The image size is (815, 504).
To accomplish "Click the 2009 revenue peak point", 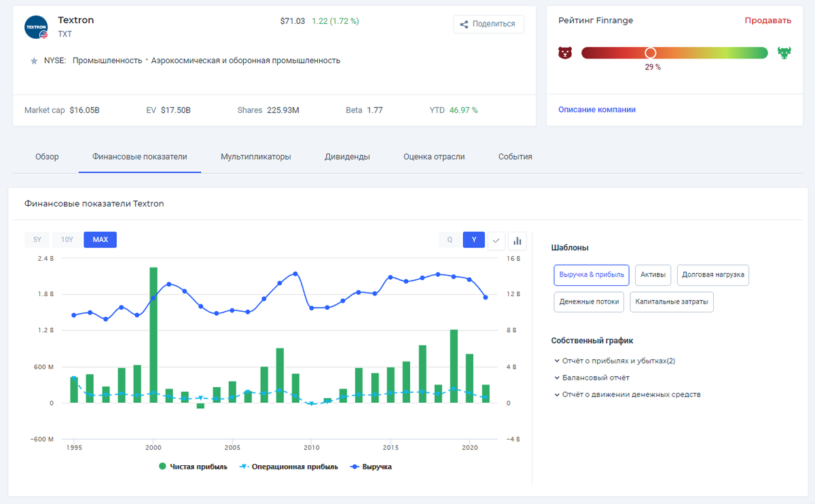I will point(295,274).
